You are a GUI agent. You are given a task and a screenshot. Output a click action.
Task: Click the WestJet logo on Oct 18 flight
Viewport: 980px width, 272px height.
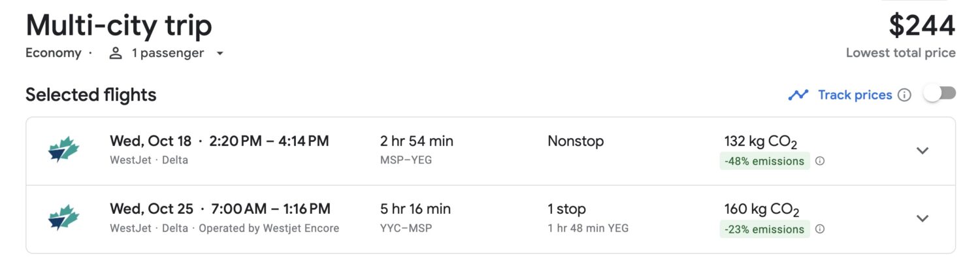point(63,150)
